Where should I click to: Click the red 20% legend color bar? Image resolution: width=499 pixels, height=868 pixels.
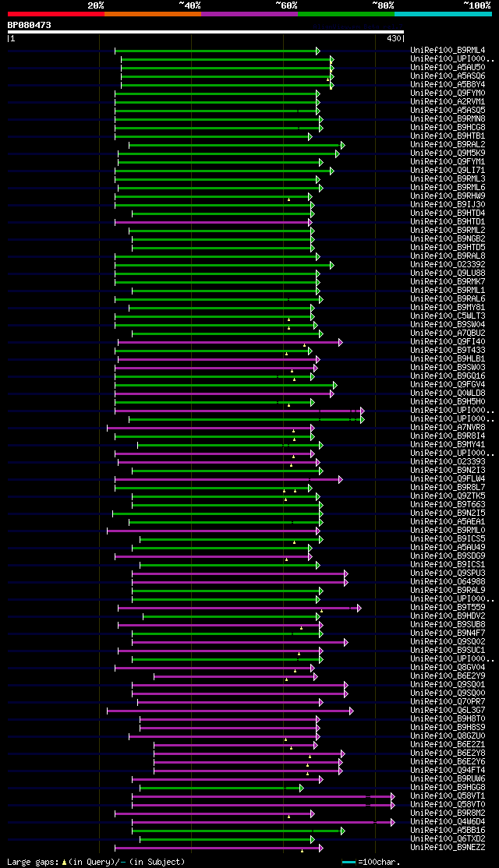[x=56, y=14]
